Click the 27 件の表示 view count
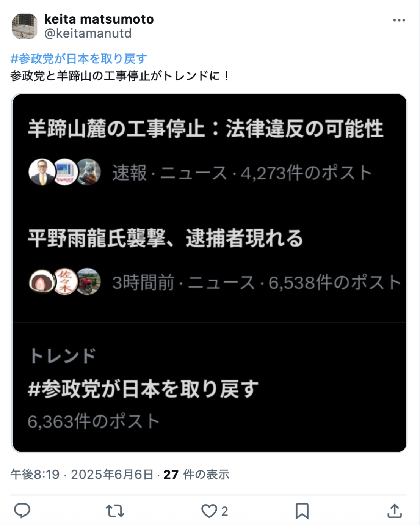The image size is (420, 525). pyautogui.click(x=196, y=474)
